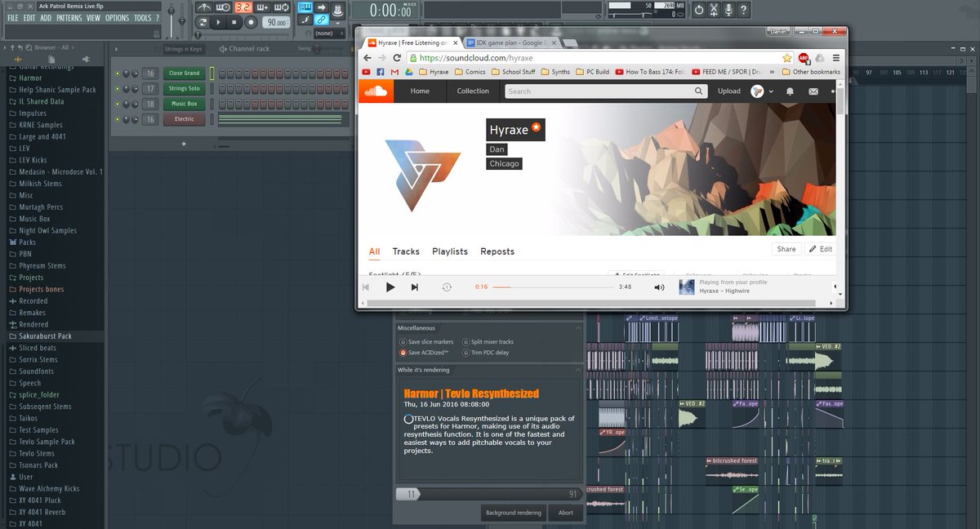Abort the rendering
This screenshot has width=980, height=529.
click(x=566, y=513)
